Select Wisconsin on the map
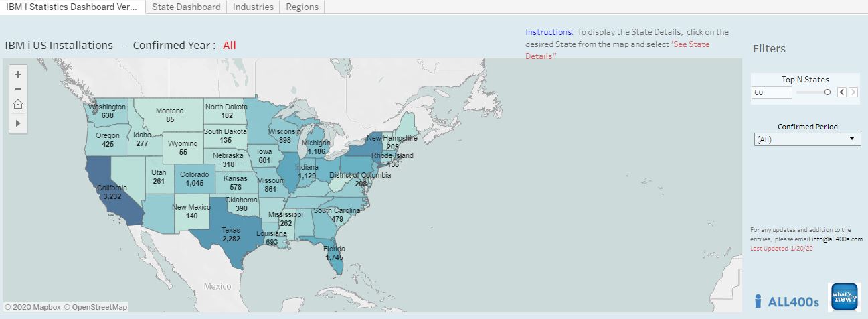 pos(285,135)
